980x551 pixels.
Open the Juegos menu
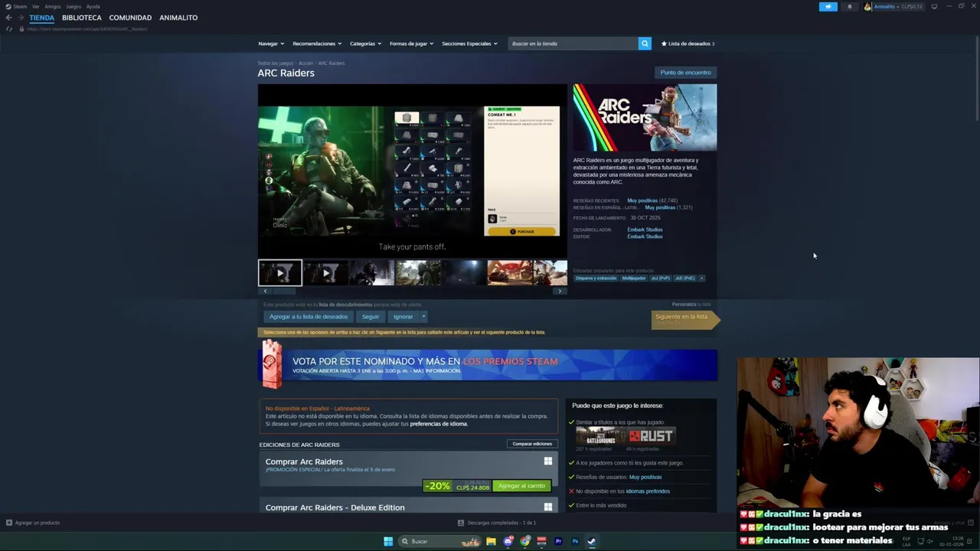[73, 6]
